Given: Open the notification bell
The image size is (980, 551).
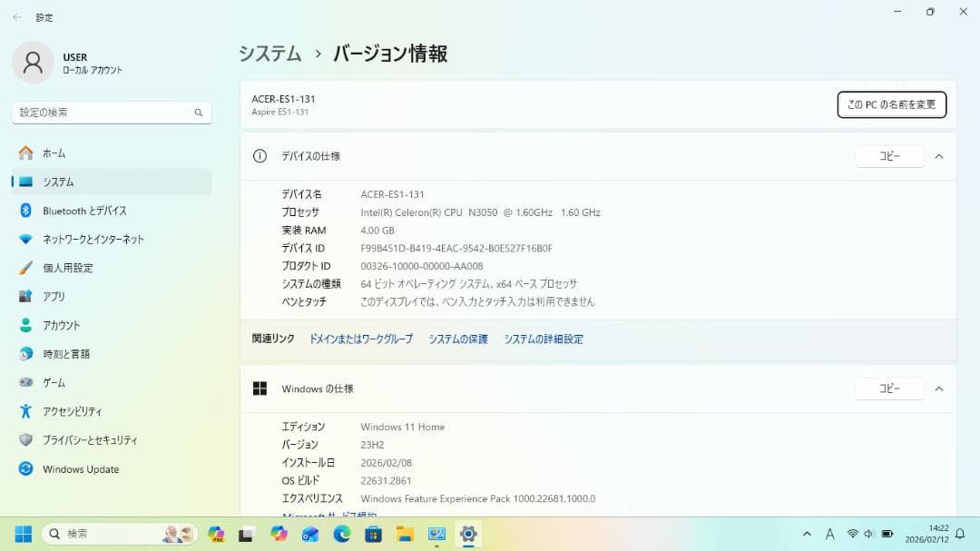Looking at the screenshot, I should click(x=961, y=534).
